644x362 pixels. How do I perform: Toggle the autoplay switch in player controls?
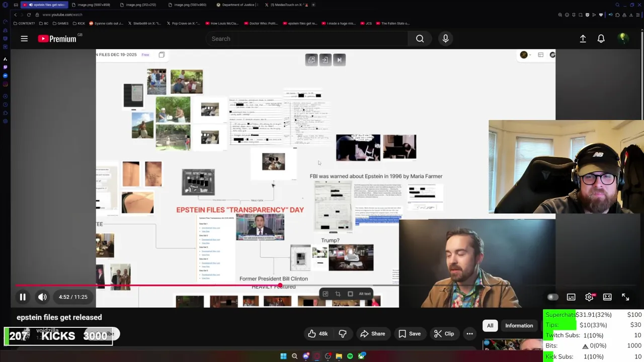(x=552, y=297)
